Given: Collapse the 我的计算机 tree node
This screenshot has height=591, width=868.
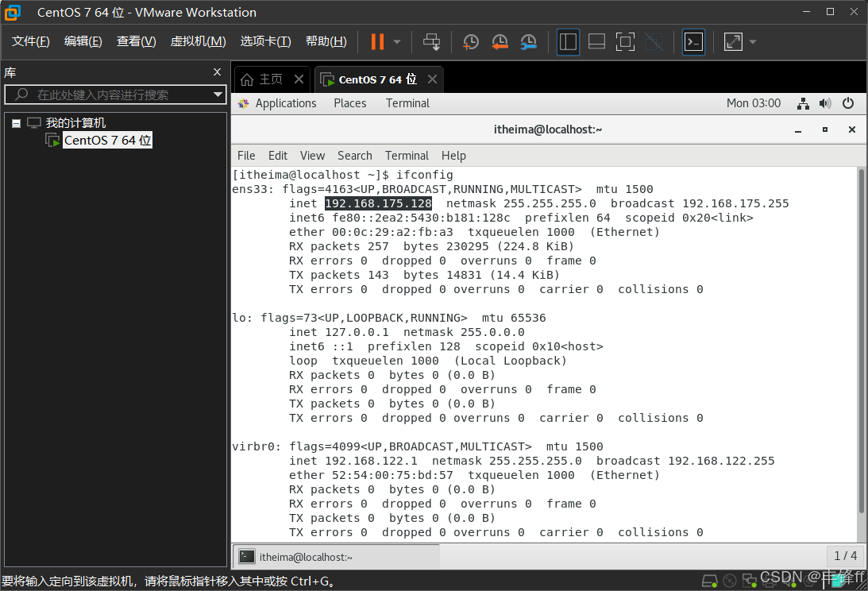Looking at the screenshot, I should click(16, 123).
